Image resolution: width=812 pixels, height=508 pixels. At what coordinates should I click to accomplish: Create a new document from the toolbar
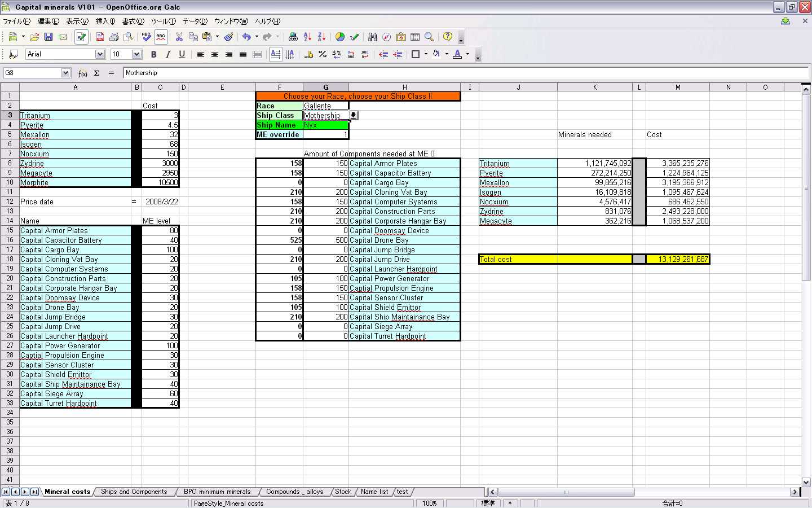click(x=12, y=37)
